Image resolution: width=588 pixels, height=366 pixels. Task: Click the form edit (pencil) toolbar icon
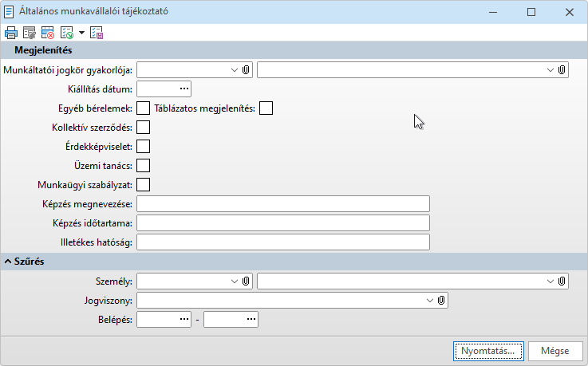click(30, 33)
